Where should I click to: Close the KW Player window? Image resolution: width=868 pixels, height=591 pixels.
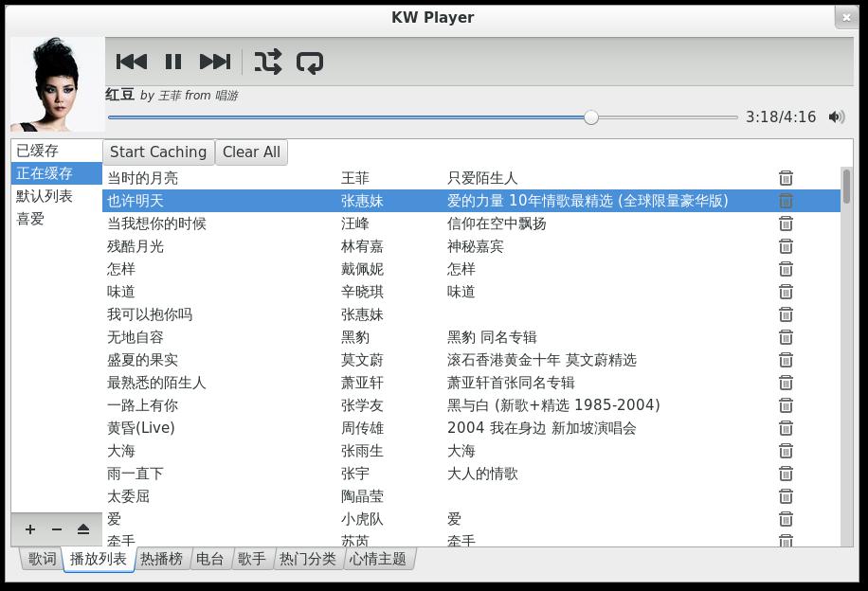tap(846, 18)
